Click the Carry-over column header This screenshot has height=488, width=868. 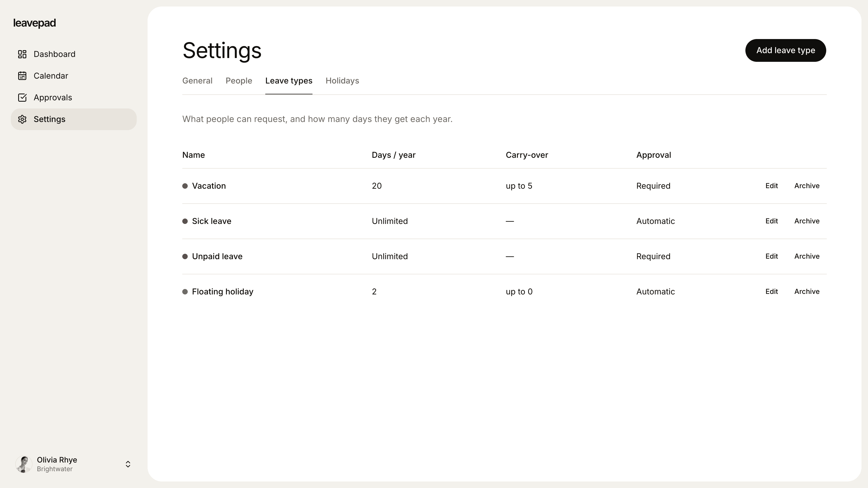[x=527, y=155]
